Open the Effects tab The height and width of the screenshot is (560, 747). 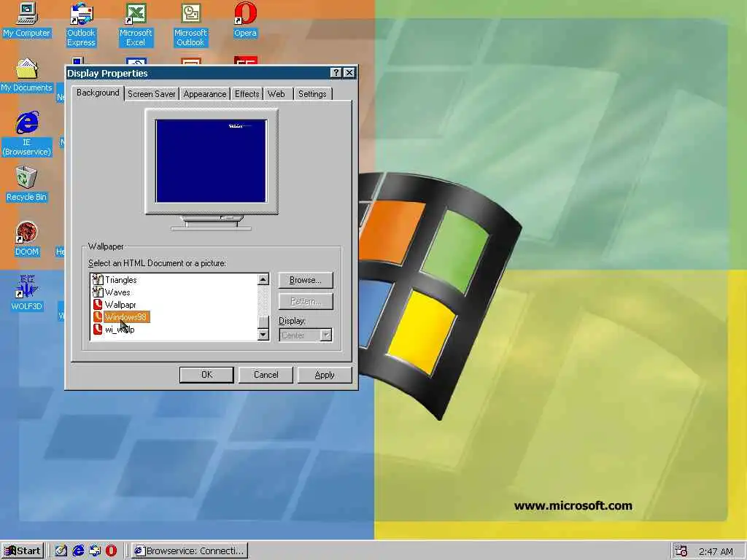point(247,94)
